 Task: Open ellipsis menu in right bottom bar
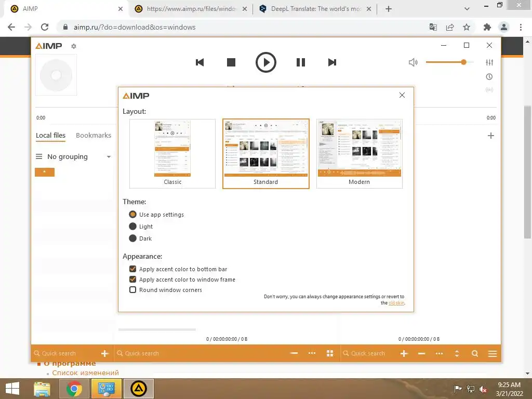click(439, 353)
